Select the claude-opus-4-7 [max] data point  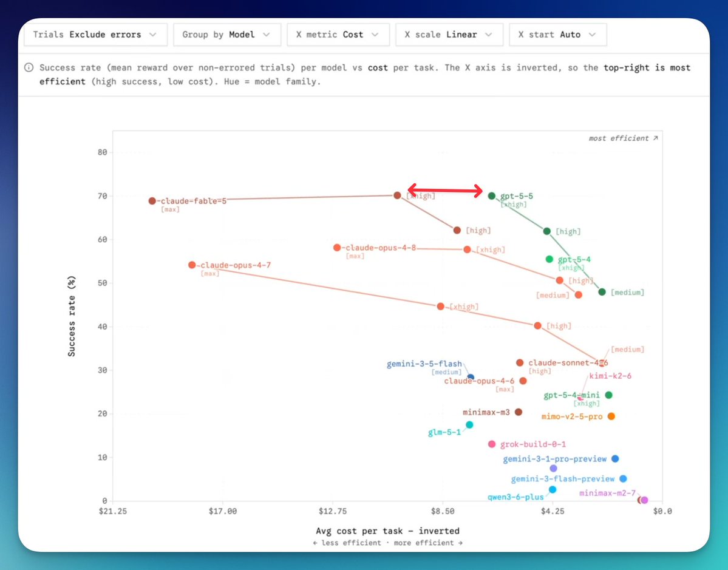(x=192, y=265)
